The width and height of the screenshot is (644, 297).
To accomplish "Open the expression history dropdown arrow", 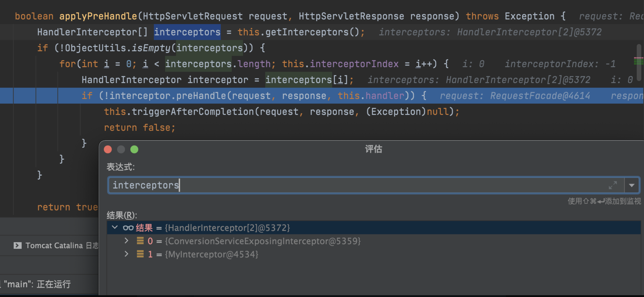I will pyautogui.click(x=631, y=185).
